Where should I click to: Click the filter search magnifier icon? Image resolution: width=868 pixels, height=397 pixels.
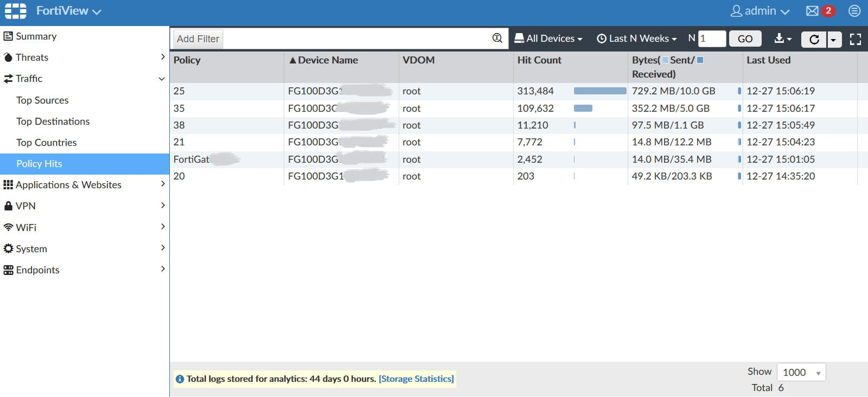[x=497, y=38]
